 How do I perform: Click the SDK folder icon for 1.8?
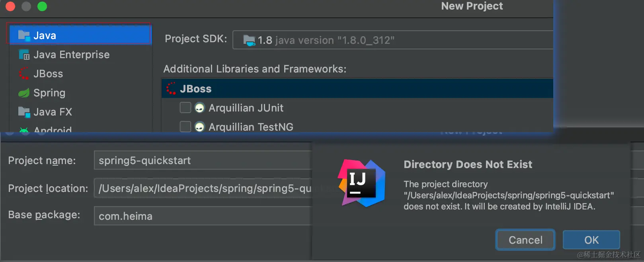249,40
